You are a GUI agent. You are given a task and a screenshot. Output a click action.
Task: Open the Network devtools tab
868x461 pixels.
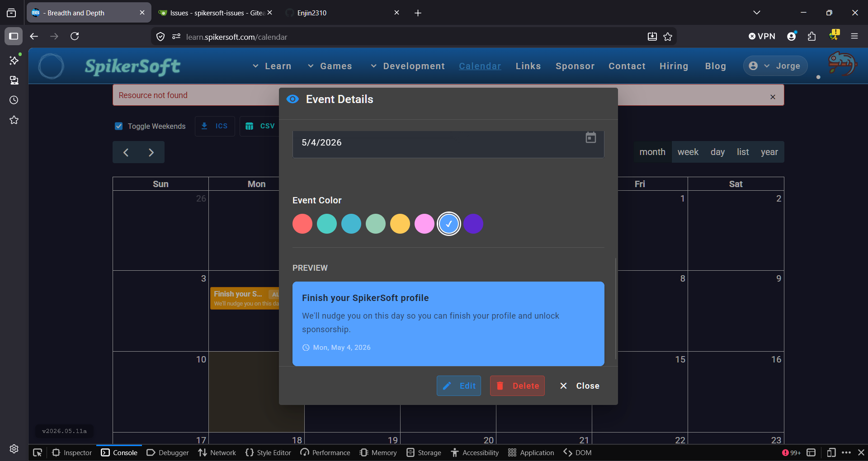(217, 452)
